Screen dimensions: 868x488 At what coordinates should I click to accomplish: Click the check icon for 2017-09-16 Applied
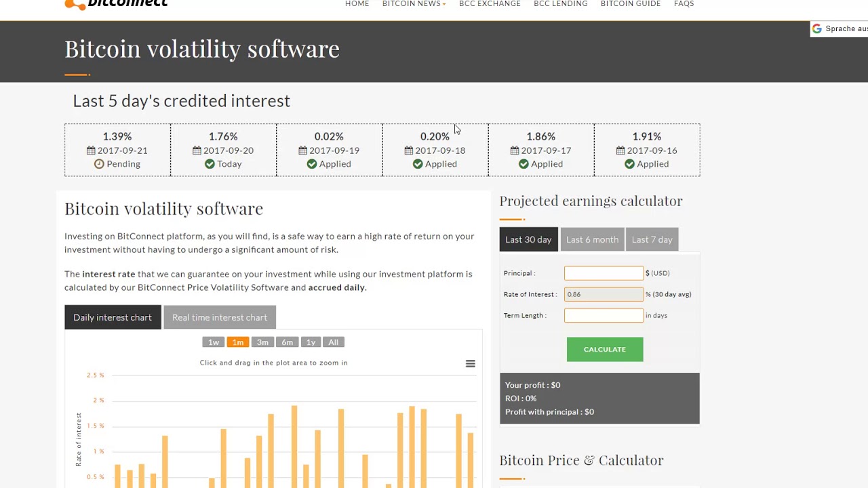(x=629, y=164)
